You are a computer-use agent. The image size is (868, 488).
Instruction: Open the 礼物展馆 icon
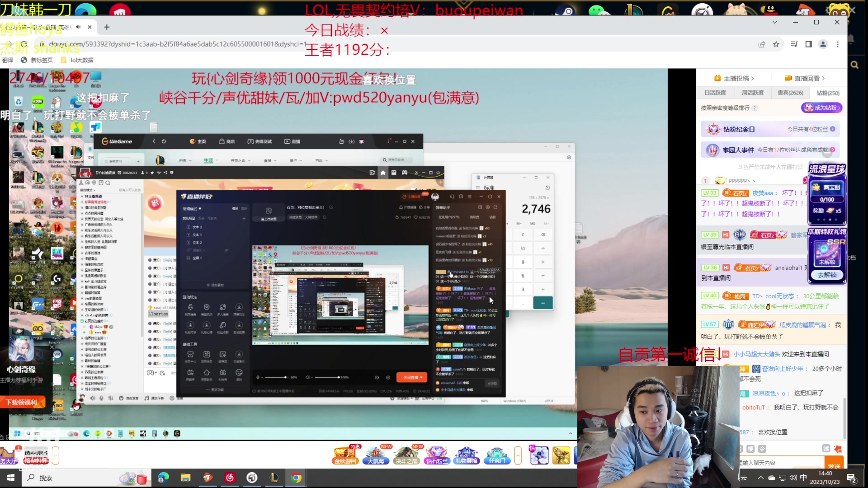point(467,455)
